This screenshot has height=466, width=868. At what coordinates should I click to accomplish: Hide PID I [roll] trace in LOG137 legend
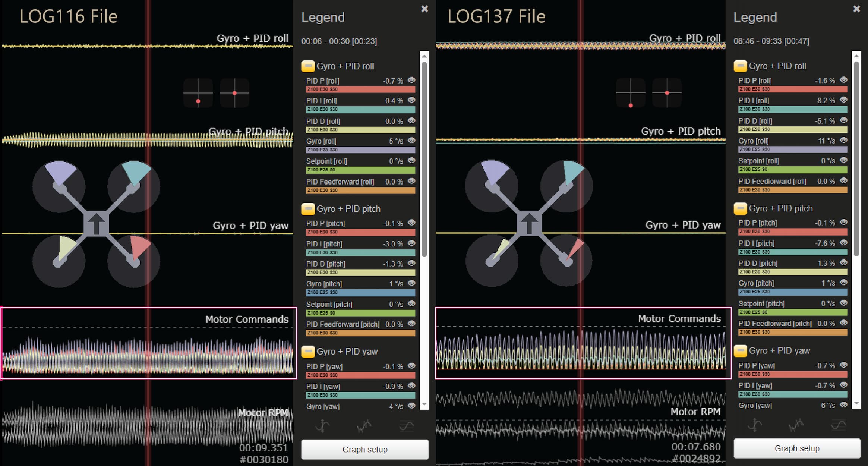click(844, 100)
